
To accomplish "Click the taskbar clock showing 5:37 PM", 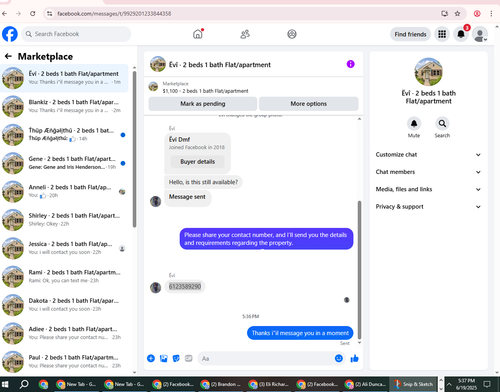I will (467, 384).
